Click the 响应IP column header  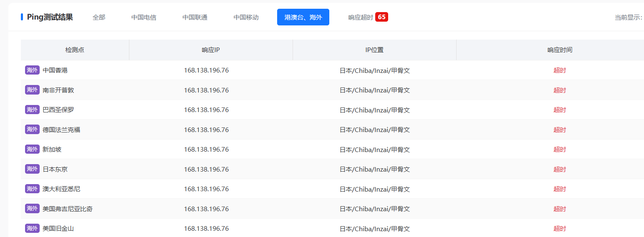pyautogui.click(x=211, y=50)
